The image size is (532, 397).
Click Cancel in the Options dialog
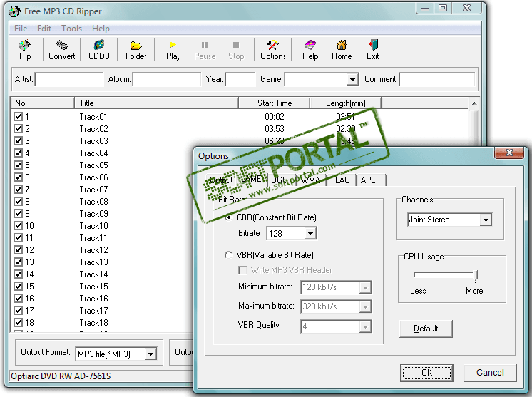490,373
